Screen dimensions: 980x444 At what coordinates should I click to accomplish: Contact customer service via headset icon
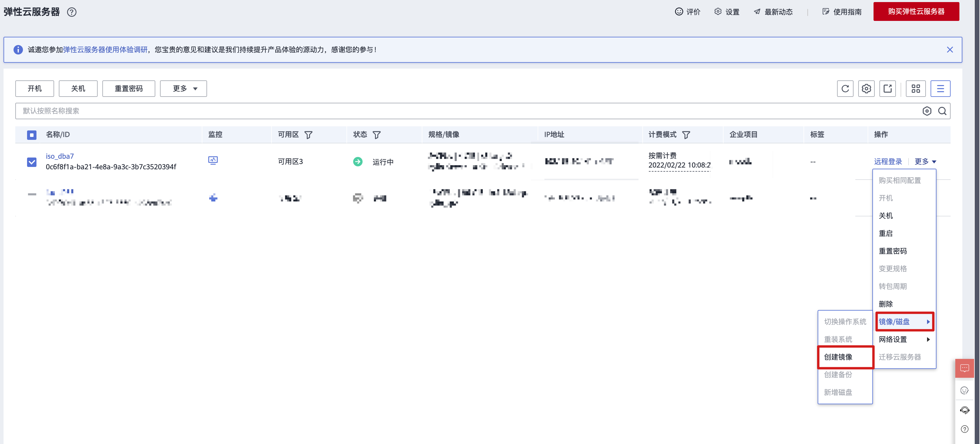click(x=964, y=410)
